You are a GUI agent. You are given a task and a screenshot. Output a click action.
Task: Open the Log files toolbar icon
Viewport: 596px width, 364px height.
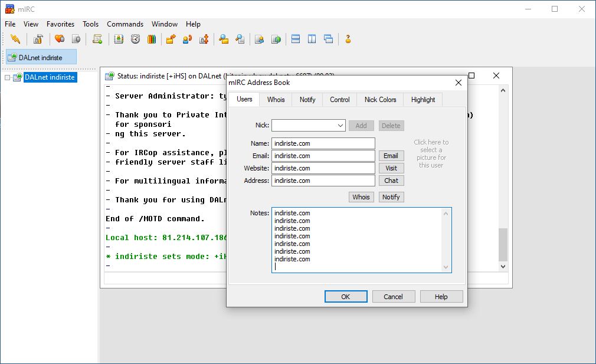240,39
